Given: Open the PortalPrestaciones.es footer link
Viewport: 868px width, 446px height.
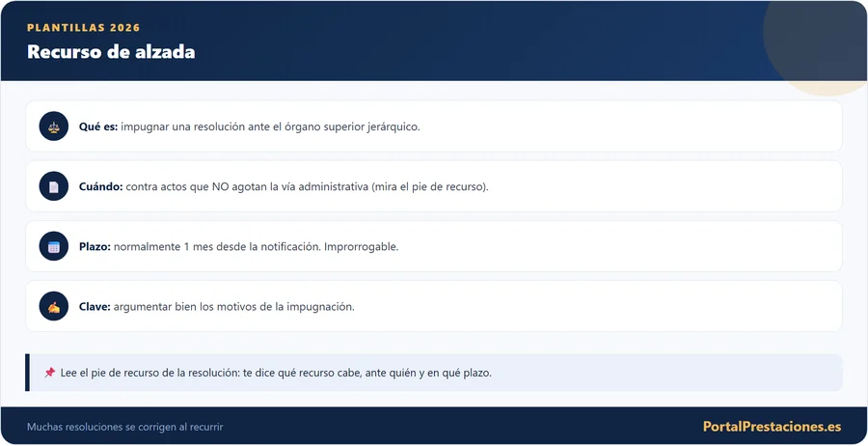Looking at the screenshot, I should pyautogui.click(x=772, y=427).
